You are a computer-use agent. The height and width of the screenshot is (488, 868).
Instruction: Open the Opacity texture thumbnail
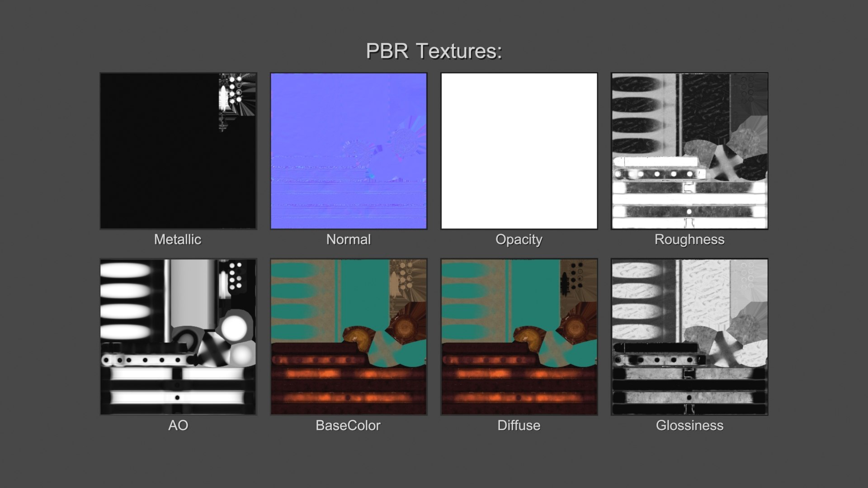pyautogui.click(x=519, y=151)
